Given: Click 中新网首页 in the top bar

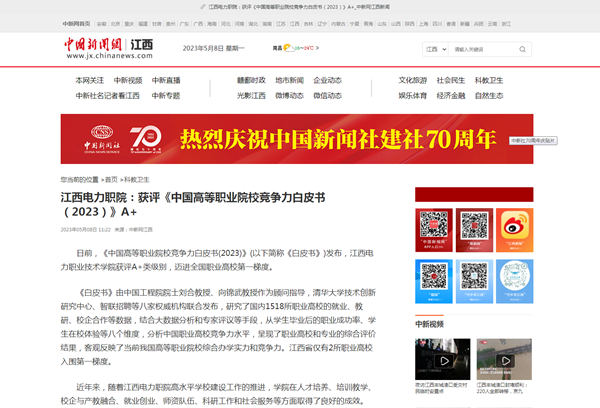Looking at the screenshot, I should click(76, 24).
